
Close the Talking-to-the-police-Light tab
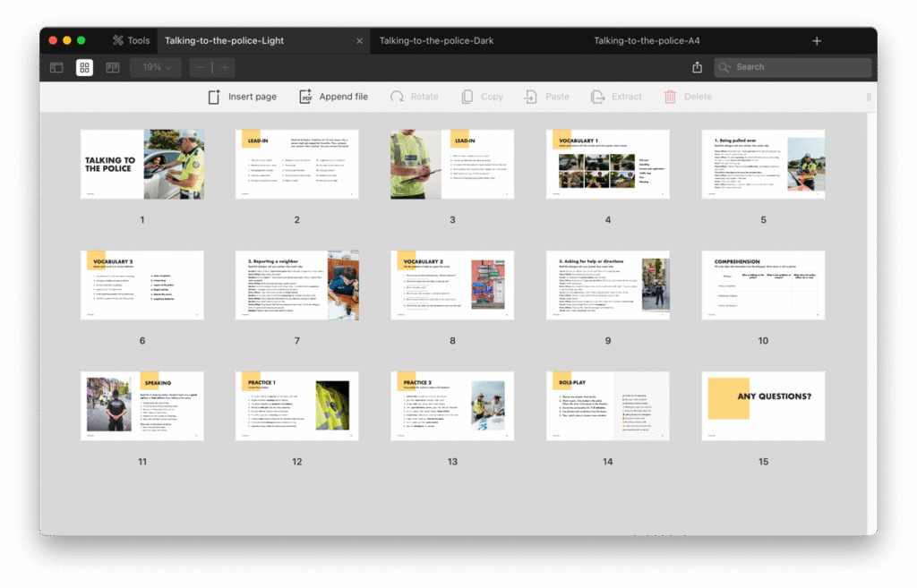360,41
